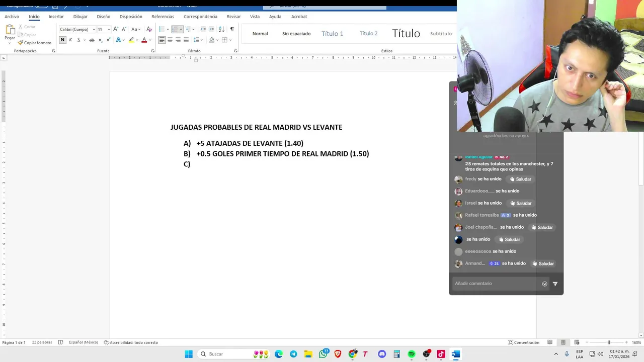Toggle underline formatting (S button)
Screen dimensions: 644x362
[78, 40]
